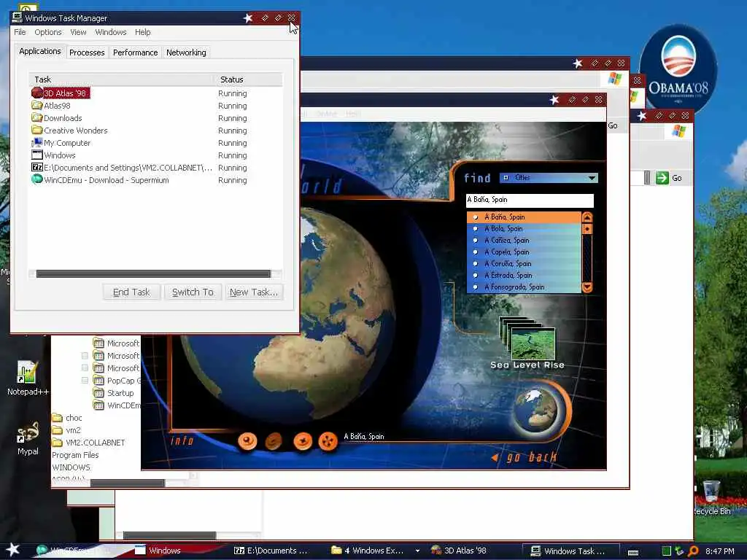Viewport: 747px width, 560px height.
Task: Select A Cañiza, Spain in results list
Action: pos(524,241)
